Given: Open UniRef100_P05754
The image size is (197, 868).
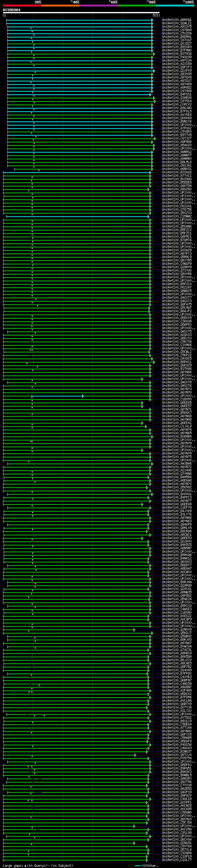Looking at the screenshot, I should click(176, 758).
